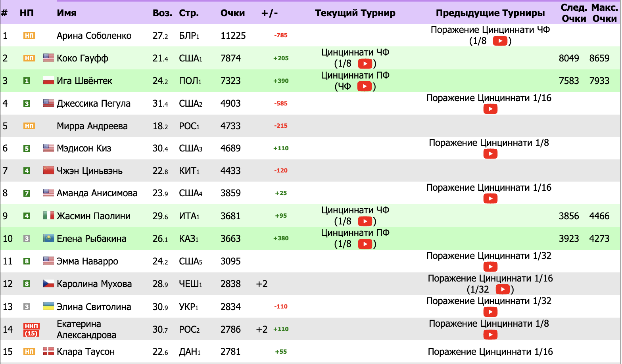Click the red ННП (15) badge
622x364 pixels.
31,330
